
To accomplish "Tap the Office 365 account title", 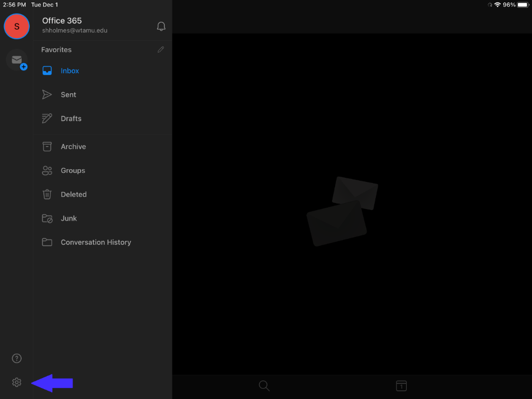I will tap(62, 21).
